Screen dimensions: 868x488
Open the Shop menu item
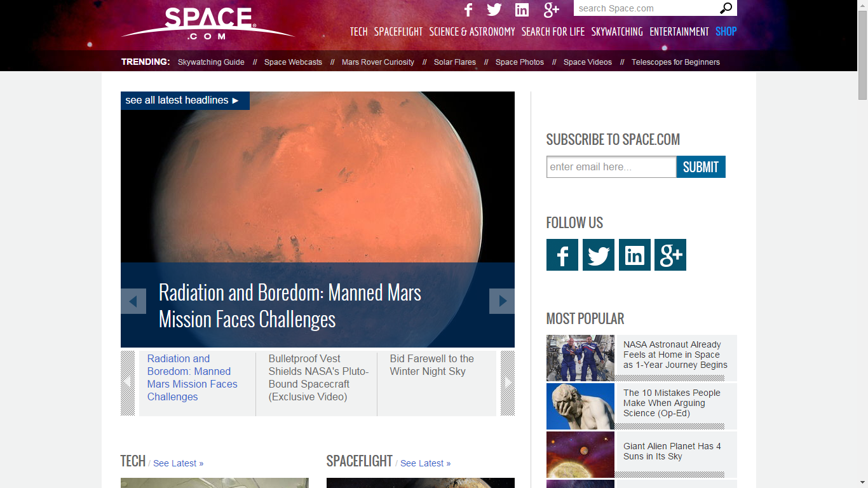click(x=726, y=32)
